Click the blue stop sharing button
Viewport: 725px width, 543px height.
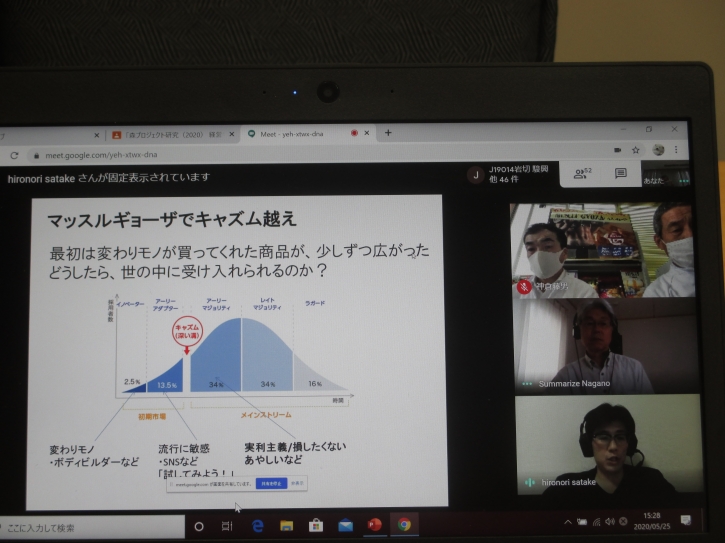271,483
